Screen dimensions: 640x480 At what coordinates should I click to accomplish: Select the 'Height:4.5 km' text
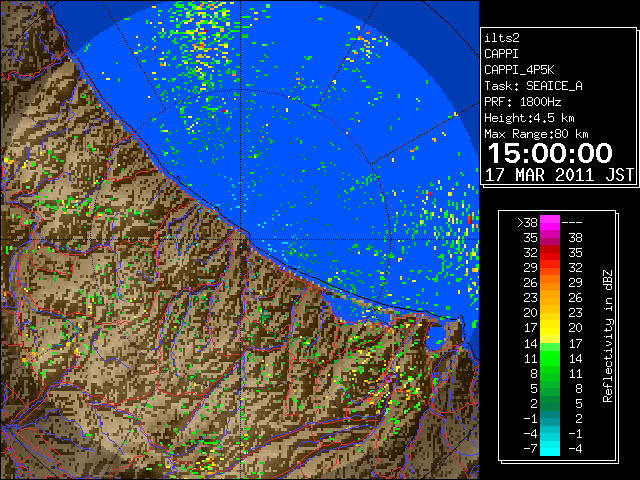pyautogui.click(x=529, y=118)
